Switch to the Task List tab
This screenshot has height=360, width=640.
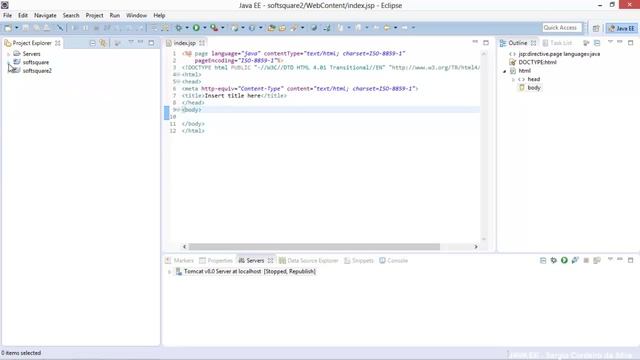557,43
